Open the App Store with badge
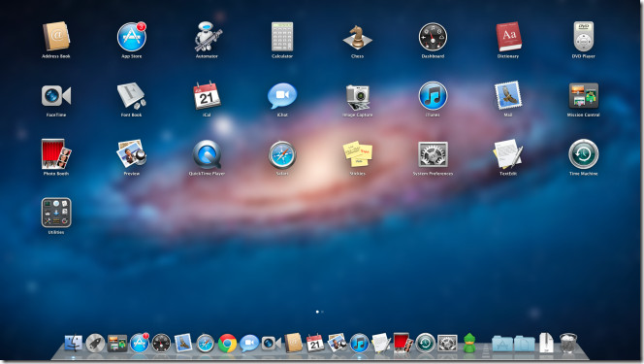Screen dimensions: 644x364 pyautogui.click(x=132, y=37)
